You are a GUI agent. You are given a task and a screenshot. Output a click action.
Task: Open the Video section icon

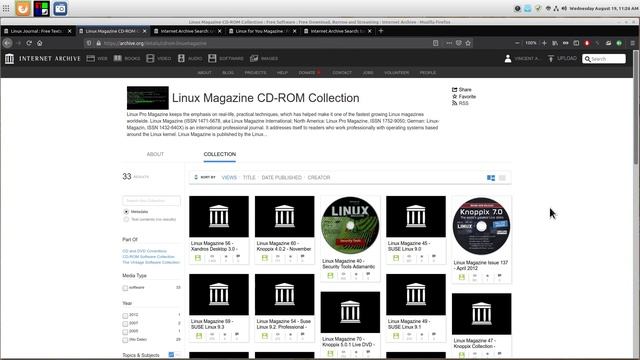click(x=150, y=58)
